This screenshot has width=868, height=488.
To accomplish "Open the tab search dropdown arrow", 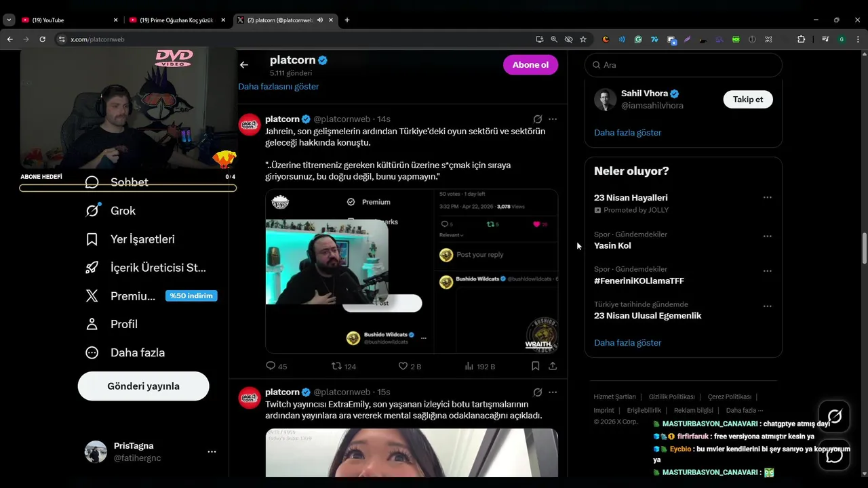I will click(9, 20).
